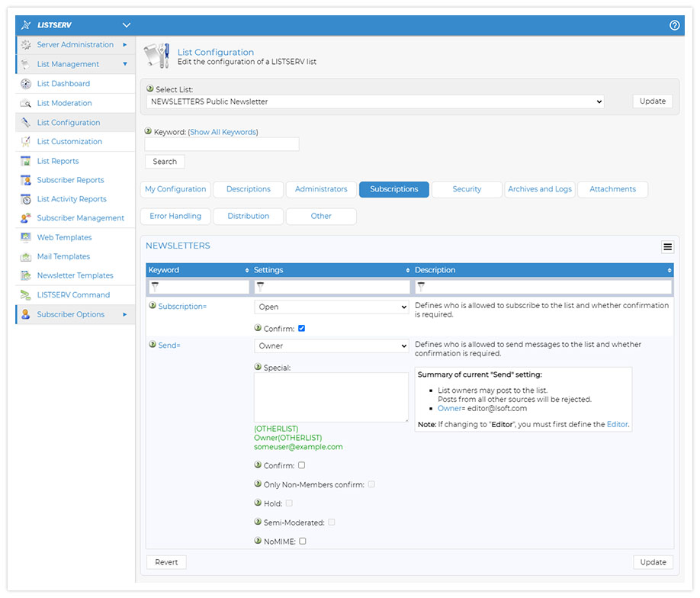Expand the LISTSERV header menu chevron

[x=127, y=25]
